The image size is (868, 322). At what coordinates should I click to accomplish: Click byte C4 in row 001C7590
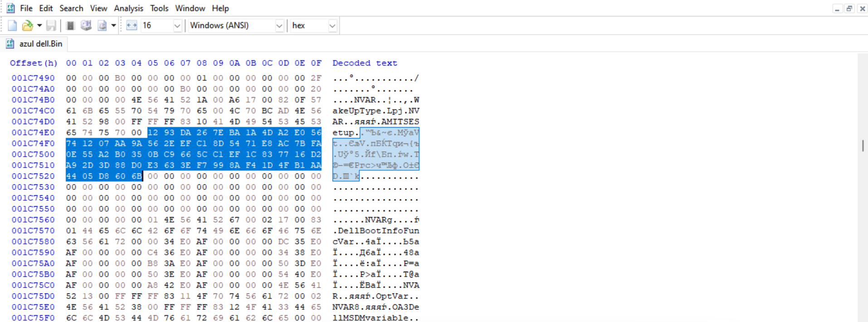point(153,253)
